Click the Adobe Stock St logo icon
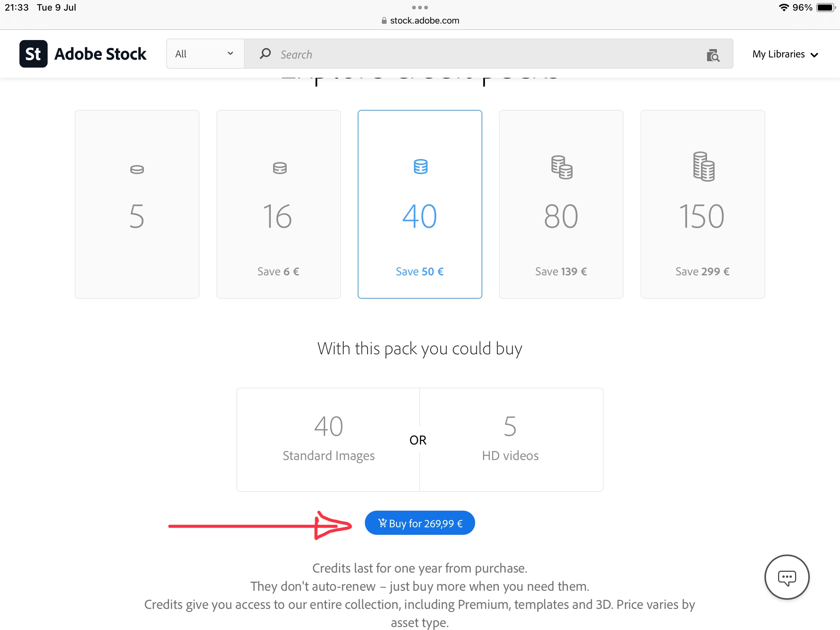The height and width of the screenshot is (630, 840). pyautogui.click(x=33, y=54)
